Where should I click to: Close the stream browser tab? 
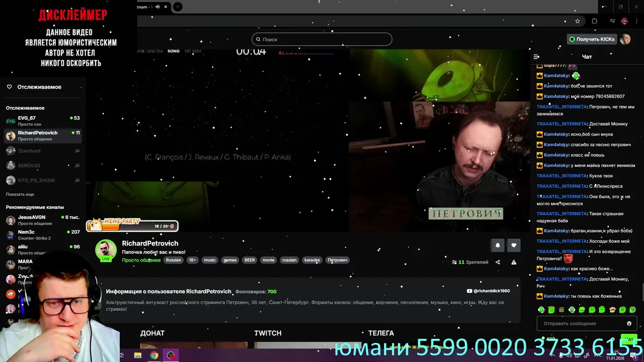tap(166, 7)
